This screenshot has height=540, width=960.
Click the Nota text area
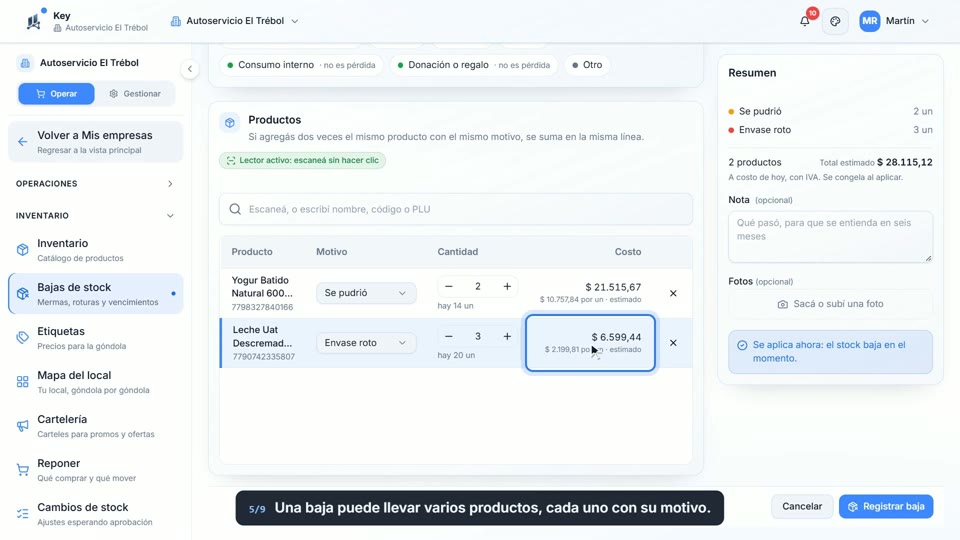tap(830, 236)
